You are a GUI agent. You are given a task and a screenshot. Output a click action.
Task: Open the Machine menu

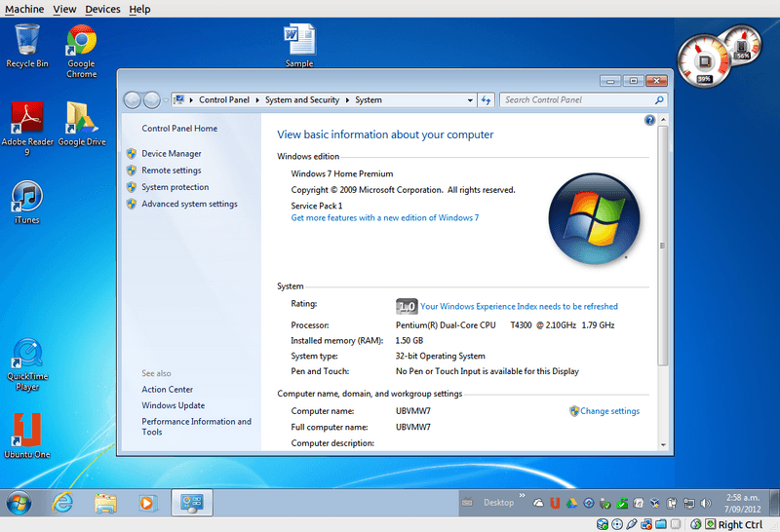point(24,9)
